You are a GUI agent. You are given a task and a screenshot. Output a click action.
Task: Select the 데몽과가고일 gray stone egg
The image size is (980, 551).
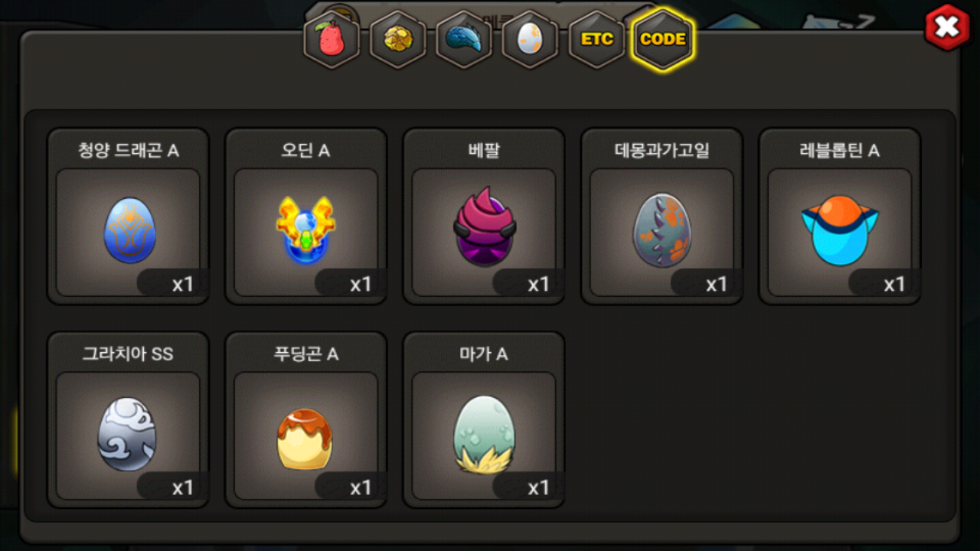(x=661, y=230)
